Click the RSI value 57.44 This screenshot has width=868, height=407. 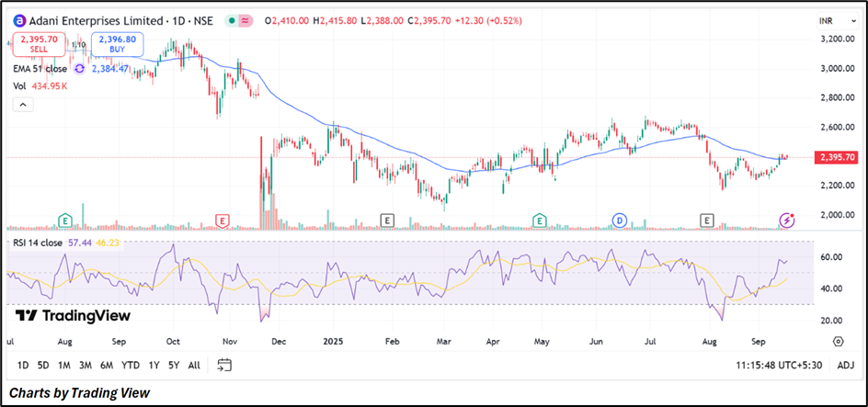coord(78,243)
